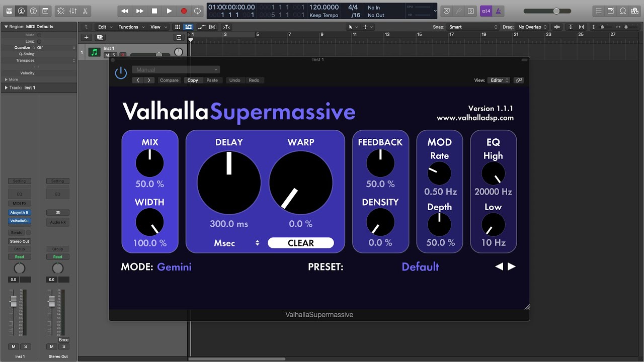The height and width of the screenshot is (362, 644).
Task: Switch to the grid view icon
Action: click(178, 27)
